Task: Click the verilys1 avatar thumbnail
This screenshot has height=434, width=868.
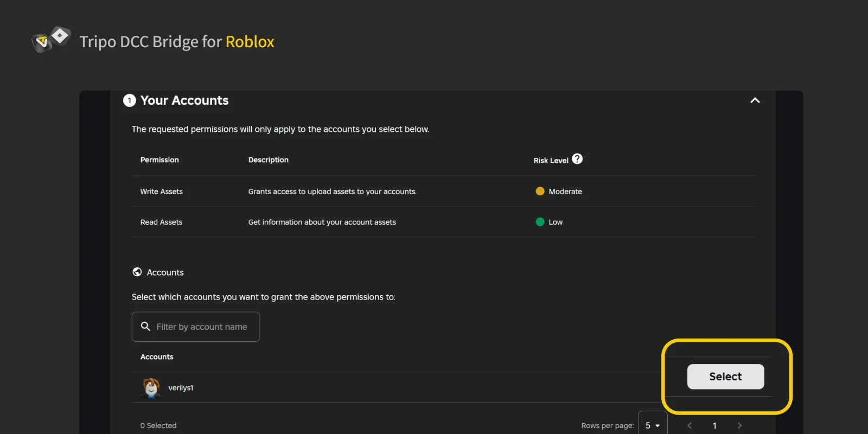Action: (151, 388)
